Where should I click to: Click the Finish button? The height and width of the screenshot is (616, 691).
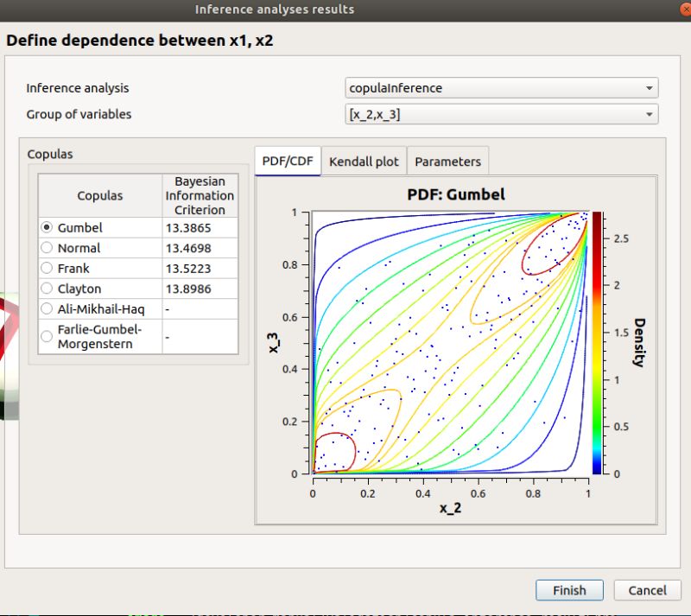tap(569, 590)
